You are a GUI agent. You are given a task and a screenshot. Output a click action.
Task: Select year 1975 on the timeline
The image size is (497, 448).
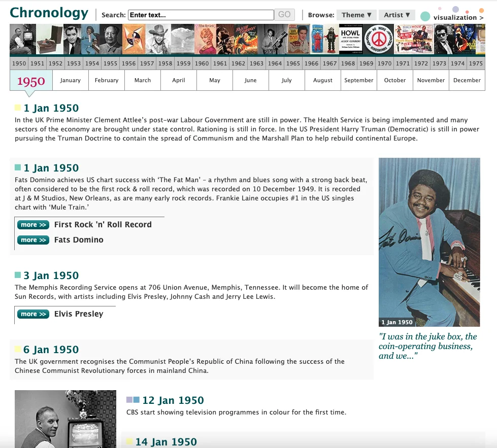(x=476, y=63)
